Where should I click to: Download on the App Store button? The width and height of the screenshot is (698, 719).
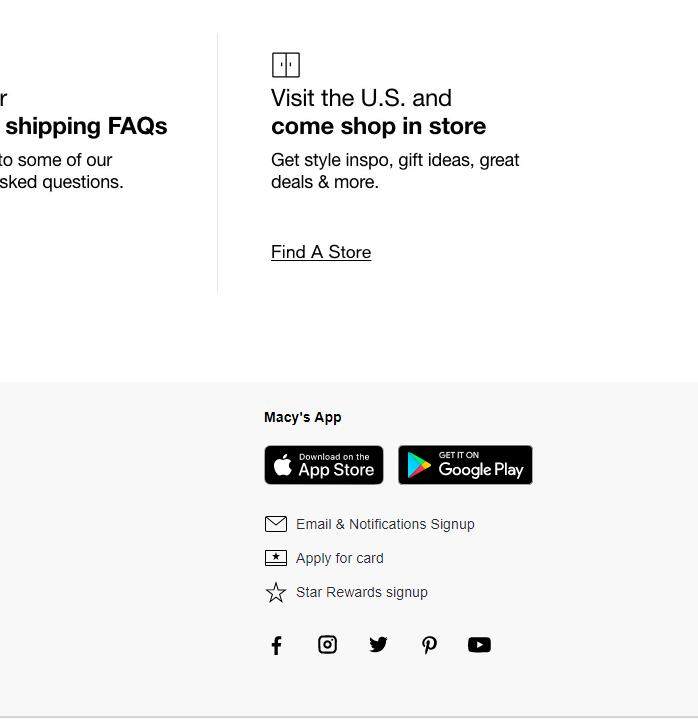tap(324, 465)
